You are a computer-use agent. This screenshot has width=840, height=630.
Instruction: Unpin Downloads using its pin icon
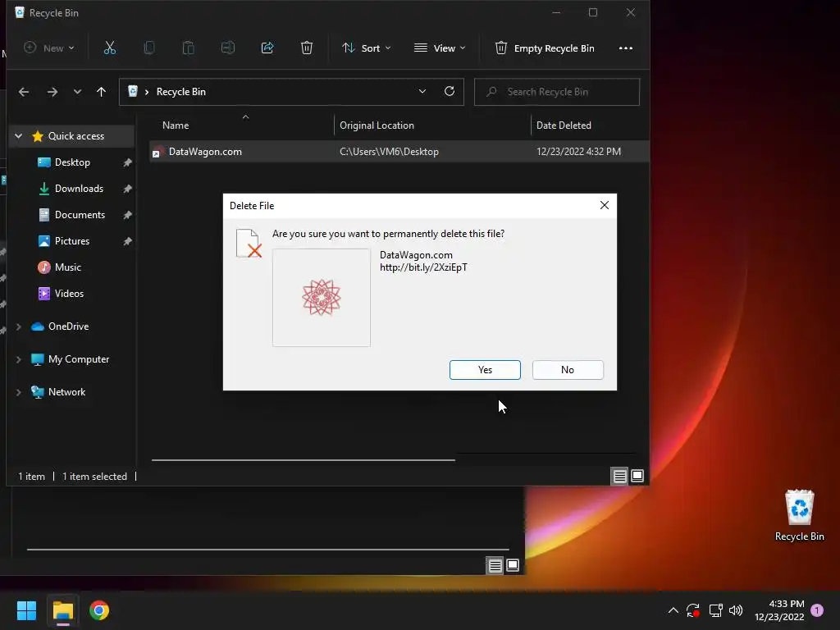(x=127, y=189)
